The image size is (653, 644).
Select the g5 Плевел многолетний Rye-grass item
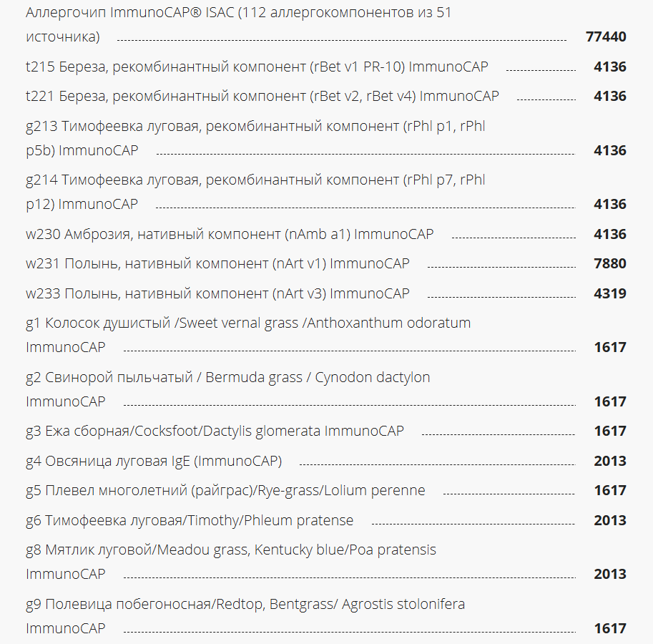225,491
